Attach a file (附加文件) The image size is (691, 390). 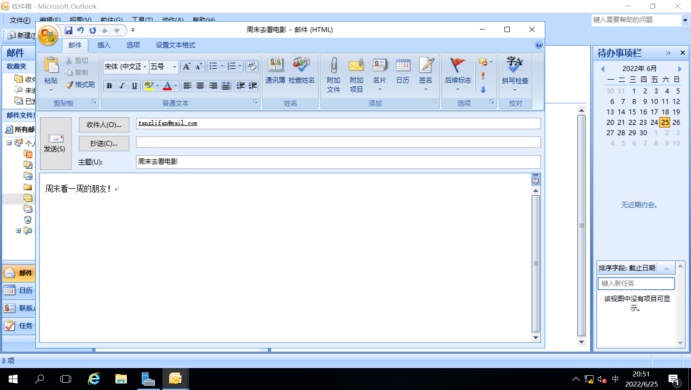click(334, 75)
